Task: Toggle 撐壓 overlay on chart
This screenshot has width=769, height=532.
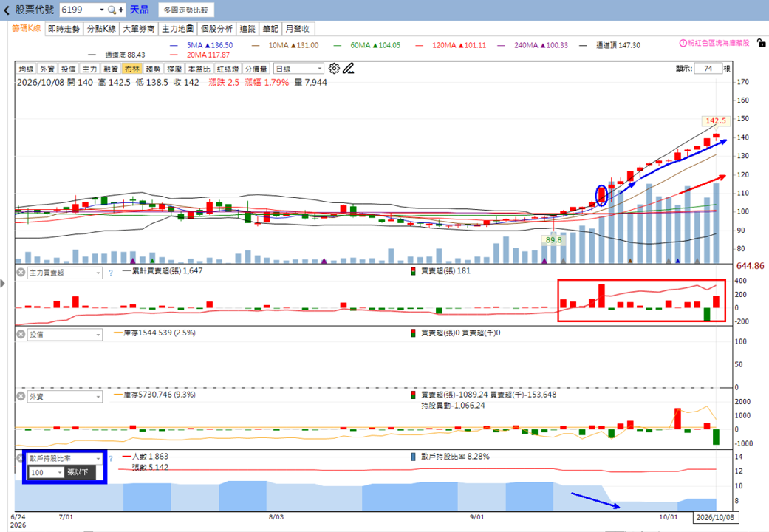Action: (x=174, y=69)
